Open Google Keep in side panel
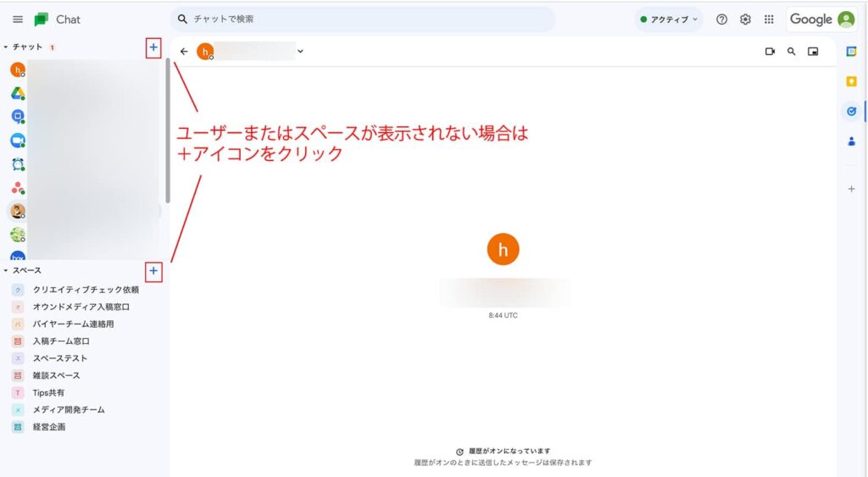868x477 pixels. pos(851,81)
